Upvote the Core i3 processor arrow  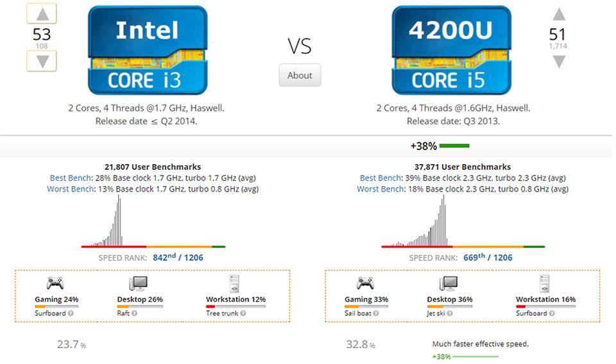click(42, 13)
